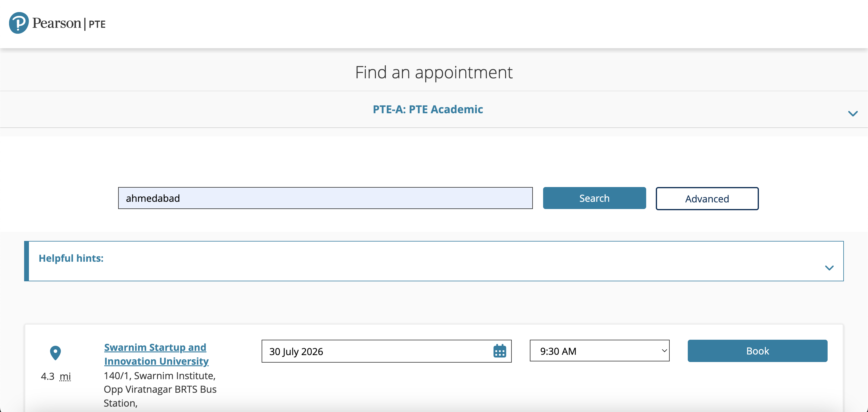The height and width of the screenshot is (412, 868).
Task: Open the 9:30 AM time dropdown
Action: point(599,351)
